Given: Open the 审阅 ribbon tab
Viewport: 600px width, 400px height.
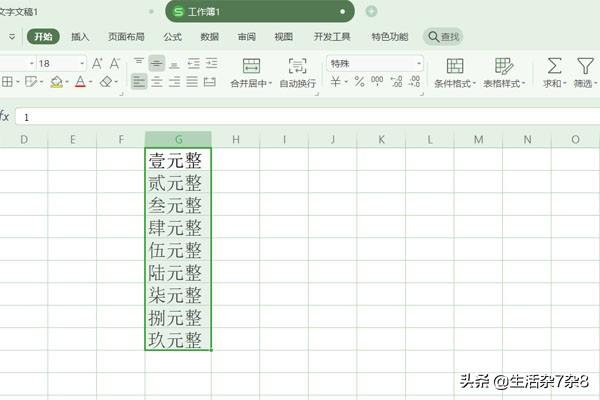Looking at the screenshot, I should 247,37.
